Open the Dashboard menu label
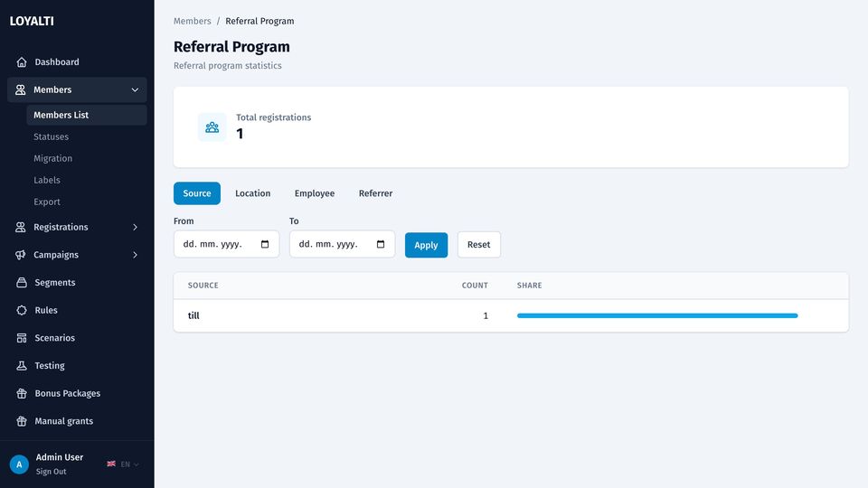Viewport: 868px width, 488px height. [57, 62]
